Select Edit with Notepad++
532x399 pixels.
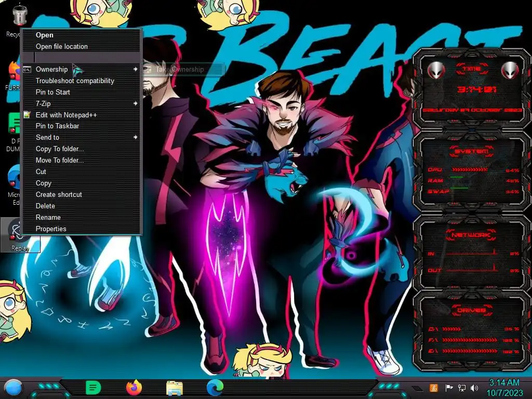pyautogui.click(x=82, y=115)
